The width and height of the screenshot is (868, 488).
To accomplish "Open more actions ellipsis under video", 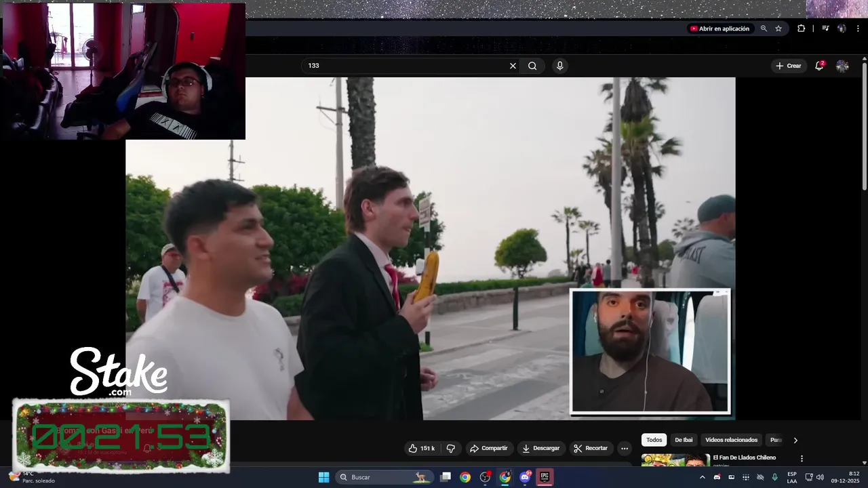I will (625, 448).
